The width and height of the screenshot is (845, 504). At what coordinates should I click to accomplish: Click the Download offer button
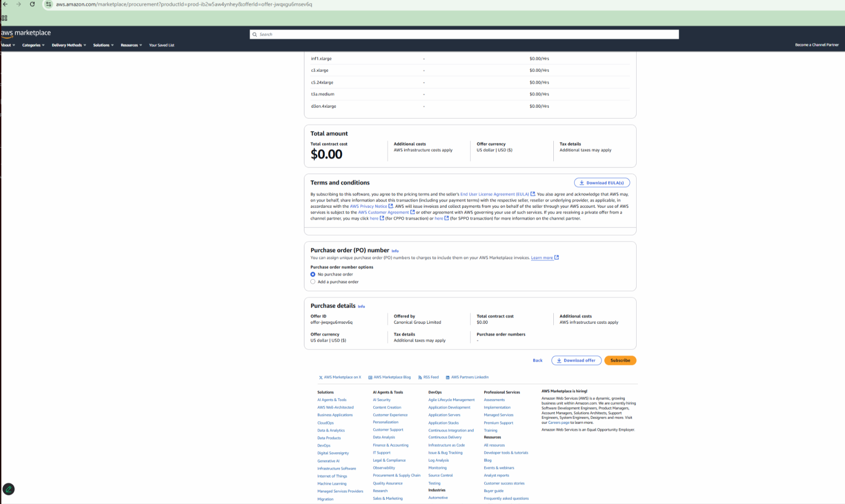click(x=576, y=360)
